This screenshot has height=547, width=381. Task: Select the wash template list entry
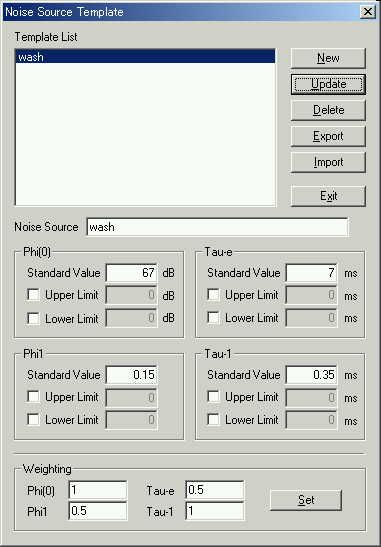tap(145, 57)
